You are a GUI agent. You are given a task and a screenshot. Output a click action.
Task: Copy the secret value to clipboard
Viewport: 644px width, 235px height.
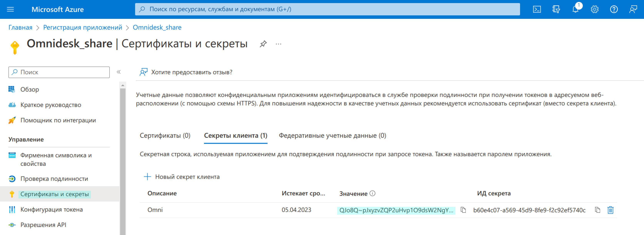click(463, 210)
